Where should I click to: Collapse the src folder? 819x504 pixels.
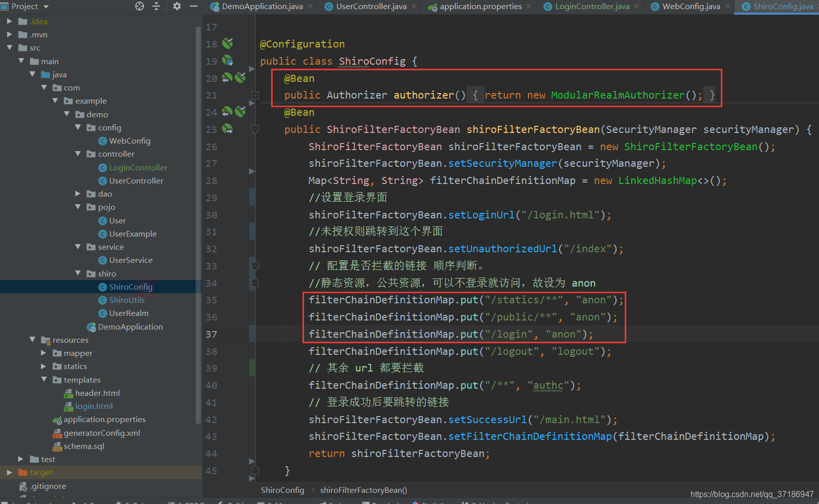(9, 48)
